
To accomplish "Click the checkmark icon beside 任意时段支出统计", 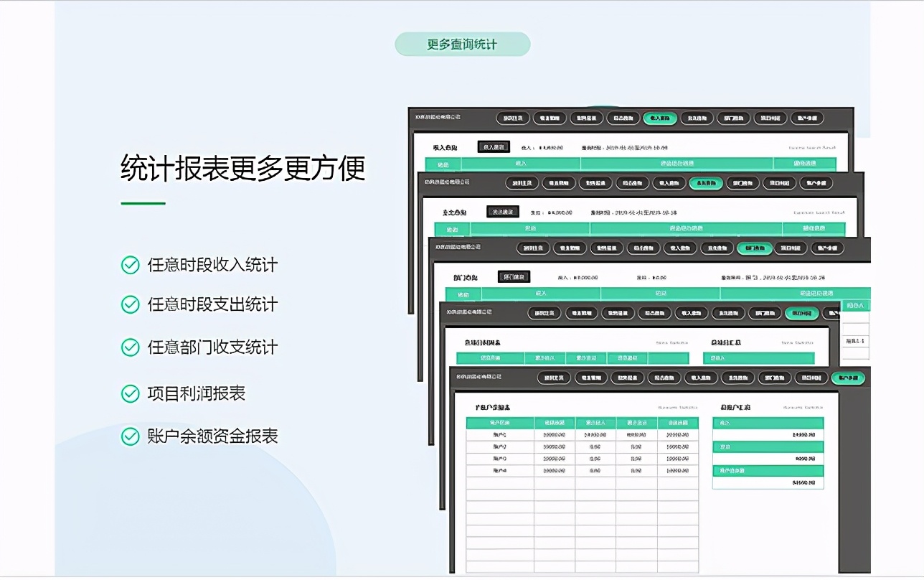I will point(130,304).
